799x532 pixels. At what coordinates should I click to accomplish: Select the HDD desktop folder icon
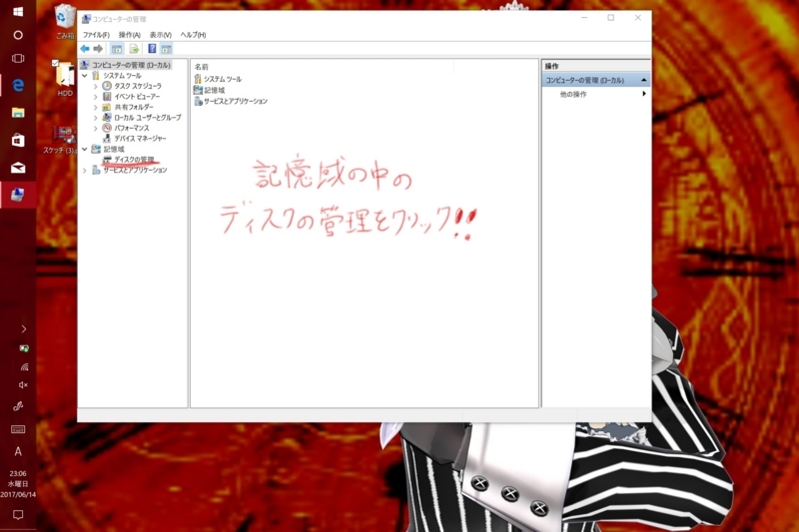[x=65, y=78]
